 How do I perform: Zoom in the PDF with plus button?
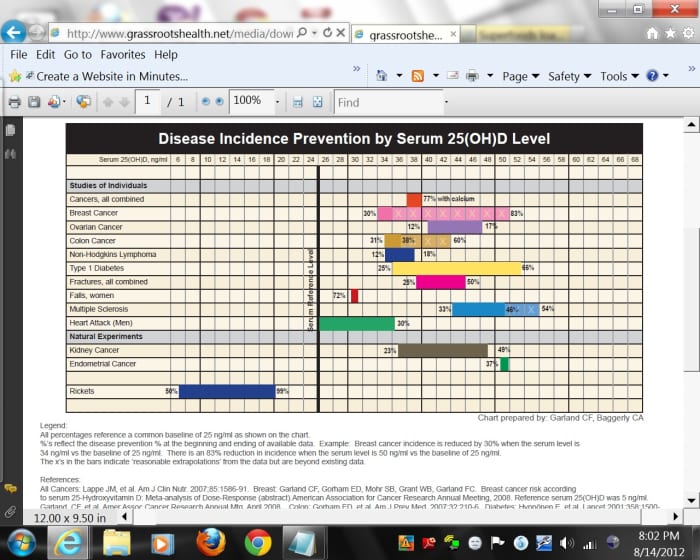coord(219,102)
